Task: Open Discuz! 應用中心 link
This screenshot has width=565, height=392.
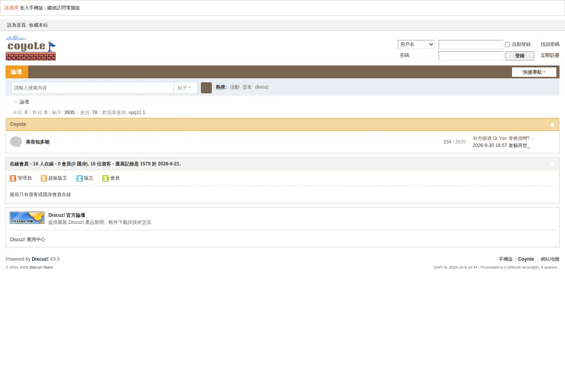Action: point(28,240)
